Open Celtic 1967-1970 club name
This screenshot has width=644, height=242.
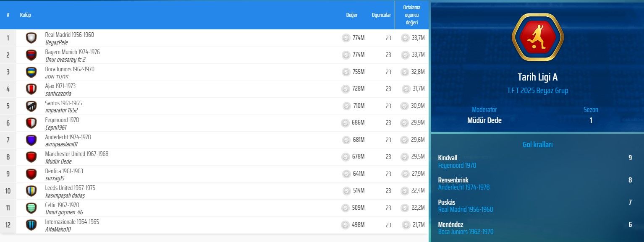pos(62,205)
